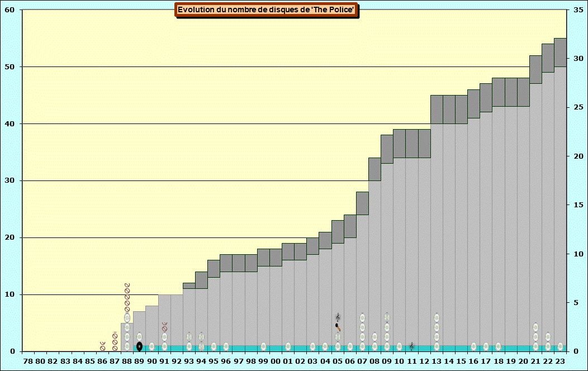Click the light gray bar for year 92
The image size is (588, 371).
click(x=177, y=320)
